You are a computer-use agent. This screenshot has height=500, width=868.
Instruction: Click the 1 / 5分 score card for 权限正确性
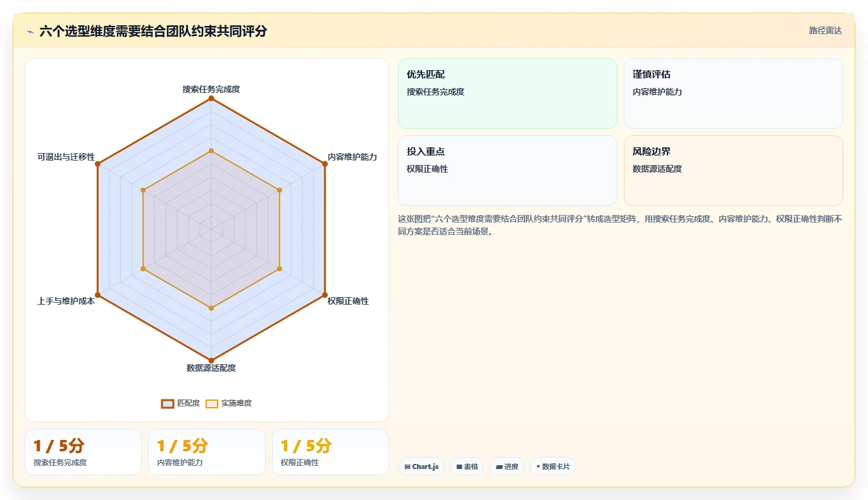pos(330,452)
